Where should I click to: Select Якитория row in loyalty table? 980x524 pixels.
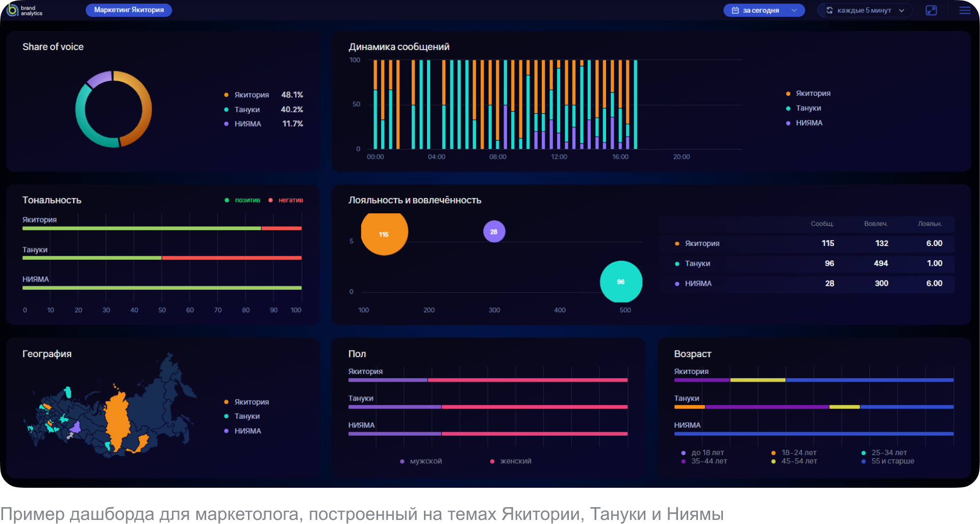click(x=807, y=243)
